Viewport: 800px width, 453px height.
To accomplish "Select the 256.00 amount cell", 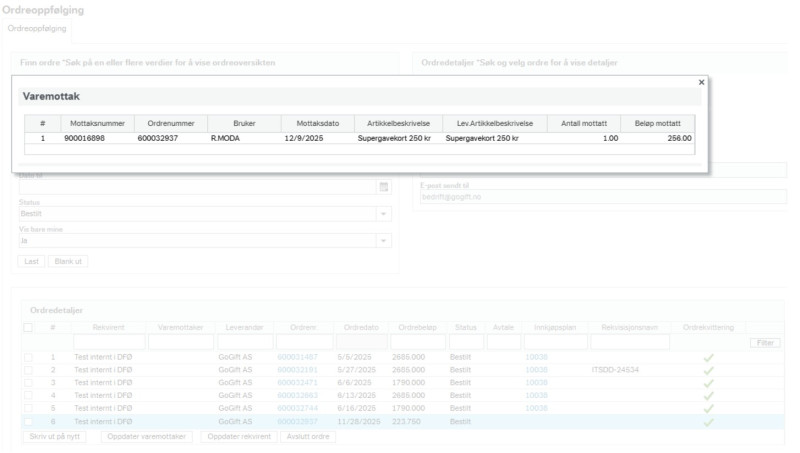I will pos(658,138).
